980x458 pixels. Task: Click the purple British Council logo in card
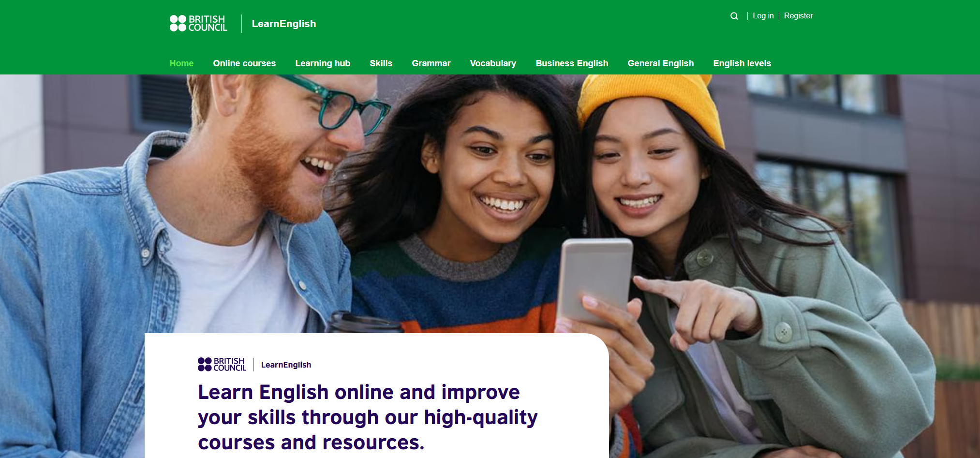(222, 365)
